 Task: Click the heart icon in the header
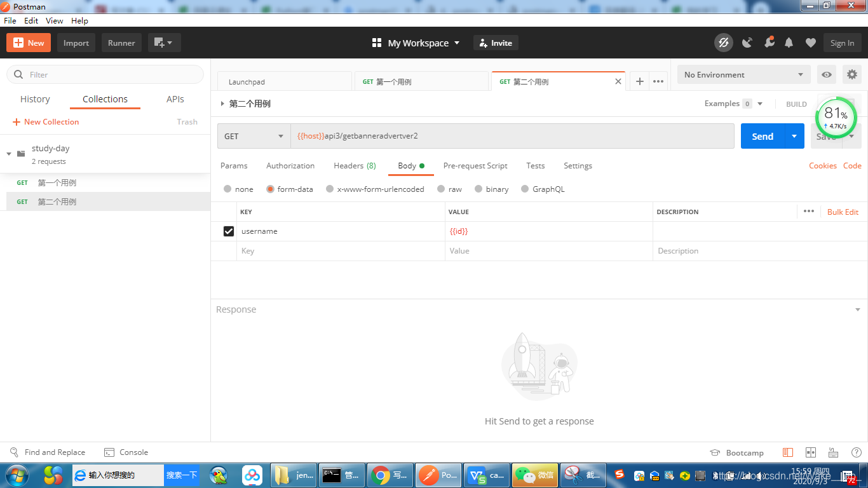(810, 43)
